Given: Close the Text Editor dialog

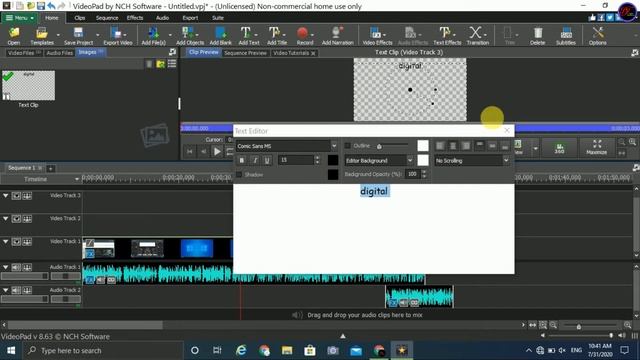Looking at the screenshot, I should pos(507,131).
